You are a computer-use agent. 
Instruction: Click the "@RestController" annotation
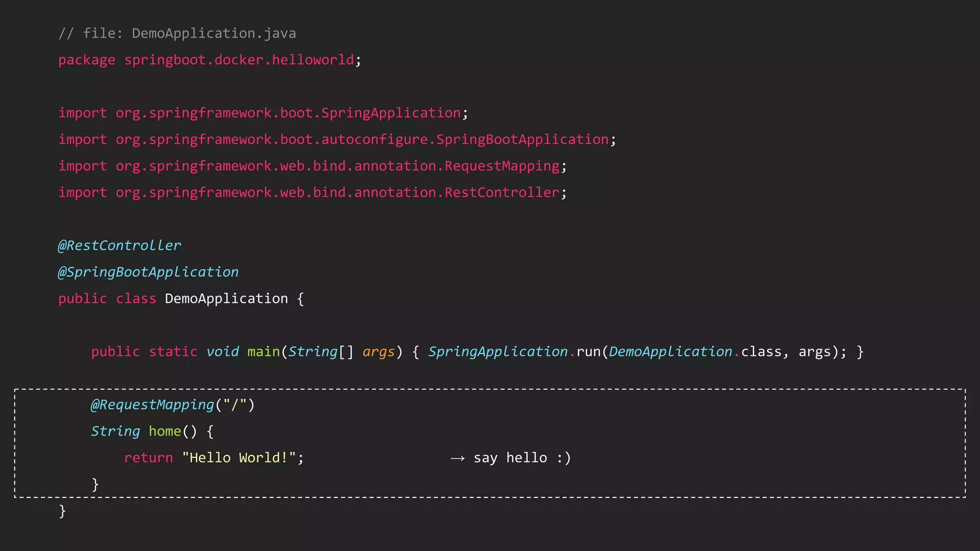(x=120, y=246)
